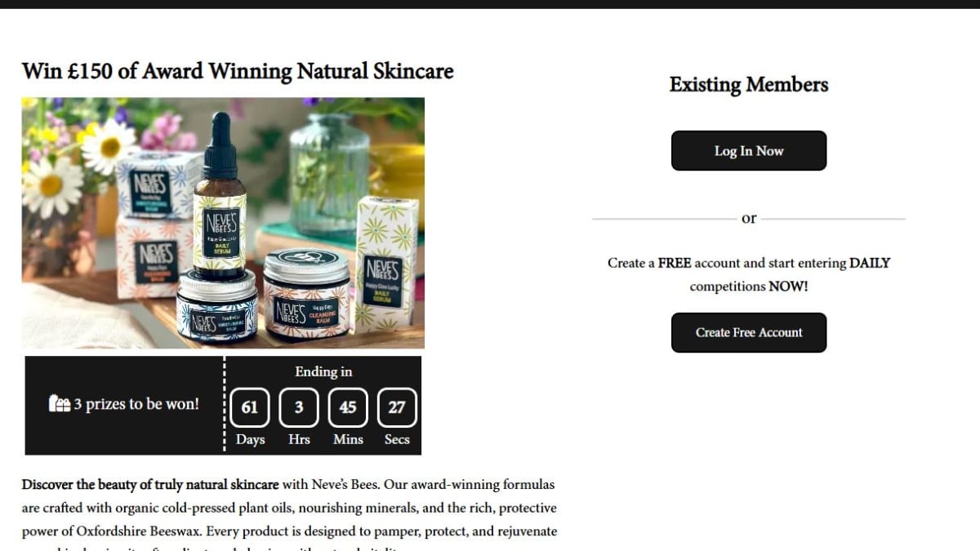The height and width of the screenshot is (551, 980).
Task: Select the Mins countdown box showing 45
Action: click(348, 407)
